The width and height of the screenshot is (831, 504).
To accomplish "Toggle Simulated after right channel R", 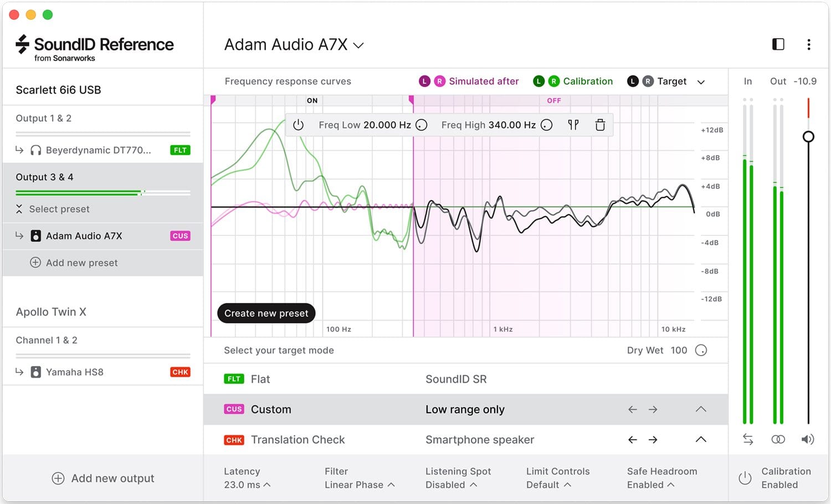I will click(x=439, y=81).
